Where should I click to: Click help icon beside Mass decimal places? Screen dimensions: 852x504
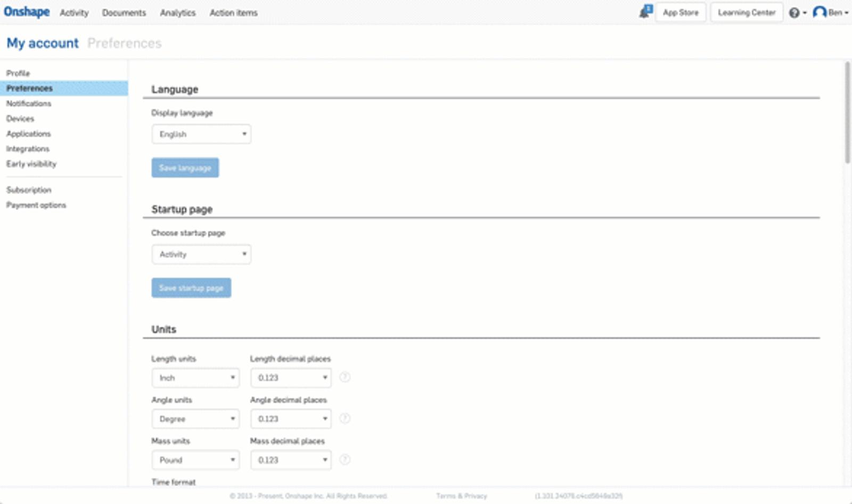tap(345, 459)
